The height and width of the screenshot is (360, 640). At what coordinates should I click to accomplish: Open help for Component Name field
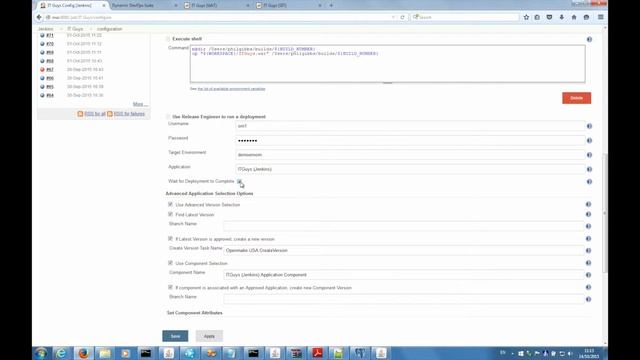tap(588, 275)
